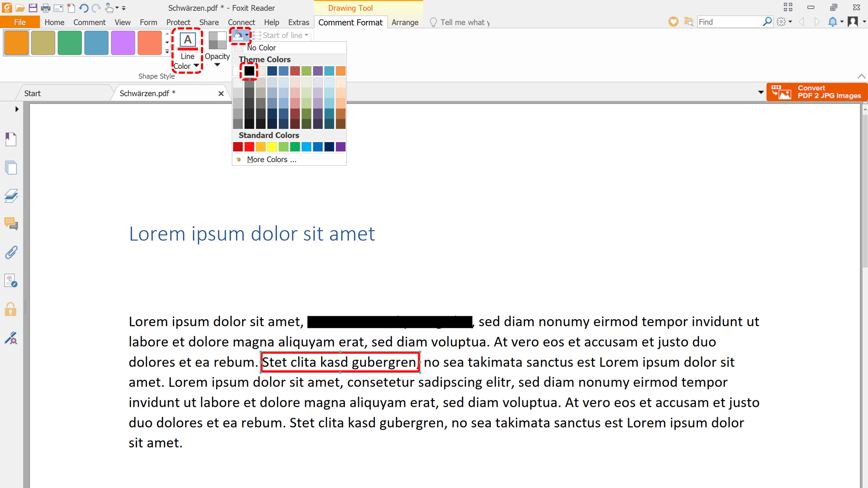The width and height of the screenshot is (868, 488).
Task: Click the Print icon in quick access toolbar
Action: point(45,8)
